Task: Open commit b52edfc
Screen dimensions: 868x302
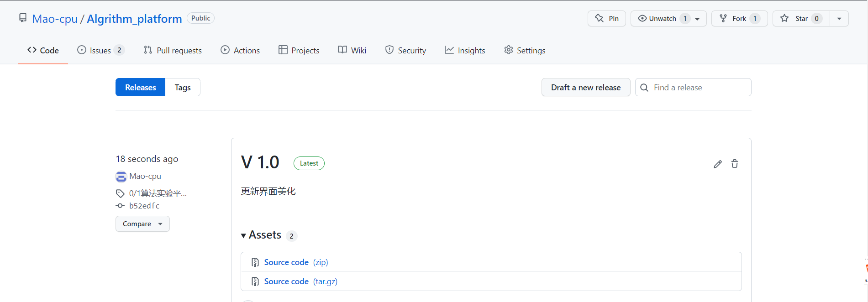Action: (144, 206)
